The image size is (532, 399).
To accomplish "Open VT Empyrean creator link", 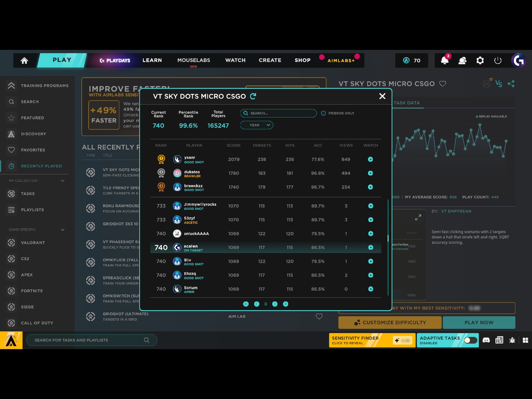I will (456, 212).
